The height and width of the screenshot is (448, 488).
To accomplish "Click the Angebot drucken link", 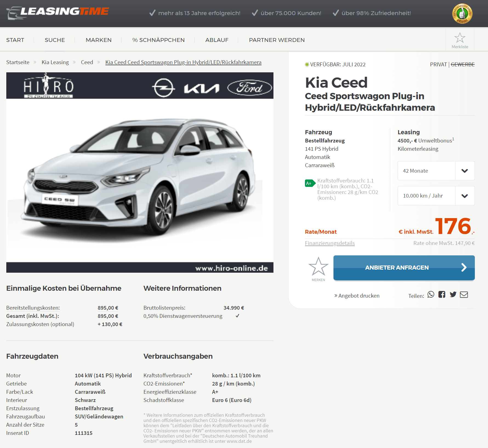I will coord(357,296).
